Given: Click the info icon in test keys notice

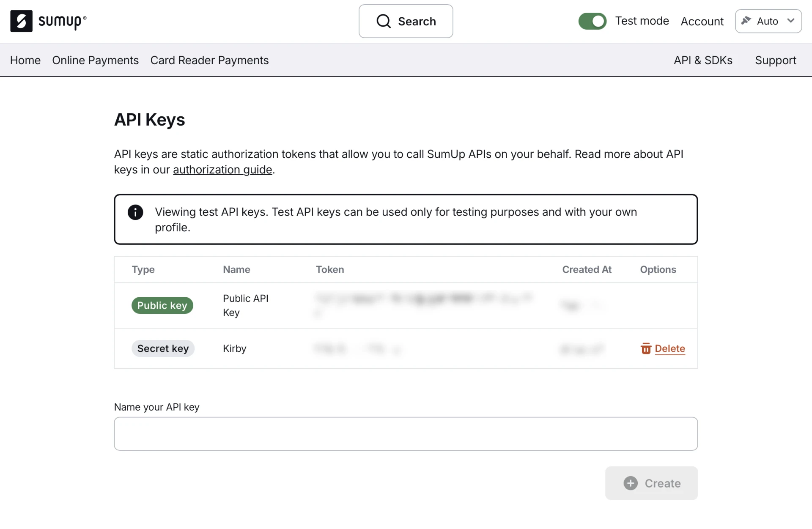Looking at the screenshot, I should (x=135, y=212).
